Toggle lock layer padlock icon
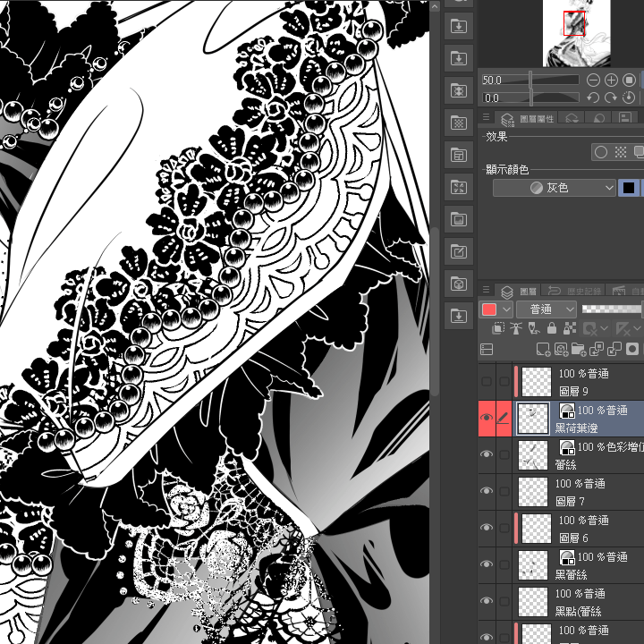This screenshot has width=644, height=644. coord(552,328)
